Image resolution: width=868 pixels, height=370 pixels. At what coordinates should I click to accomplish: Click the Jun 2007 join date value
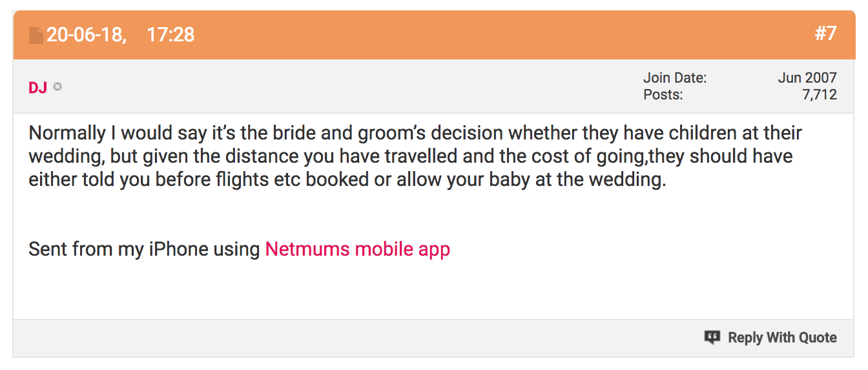[807, 78]
